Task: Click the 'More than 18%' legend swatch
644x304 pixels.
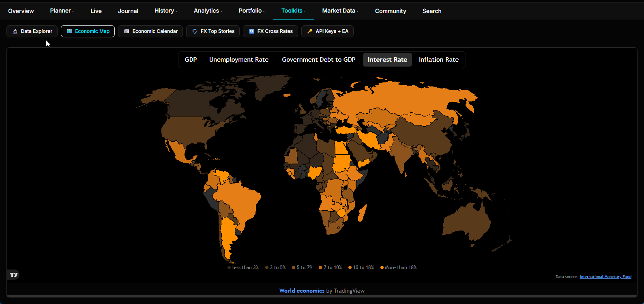Action: coord(382,267)
